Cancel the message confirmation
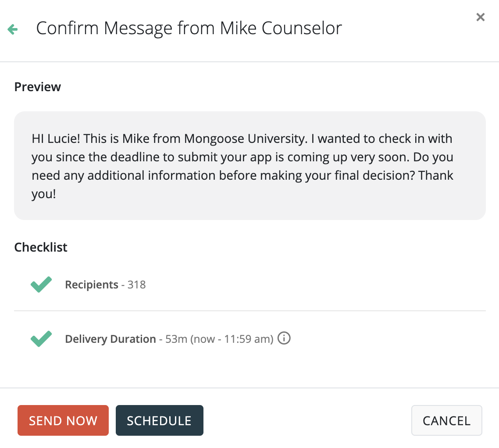 point(446,420)
